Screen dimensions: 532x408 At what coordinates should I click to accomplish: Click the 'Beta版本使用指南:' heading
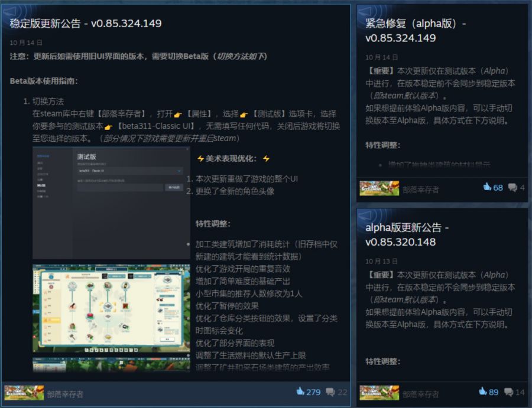tap(44, 81)
